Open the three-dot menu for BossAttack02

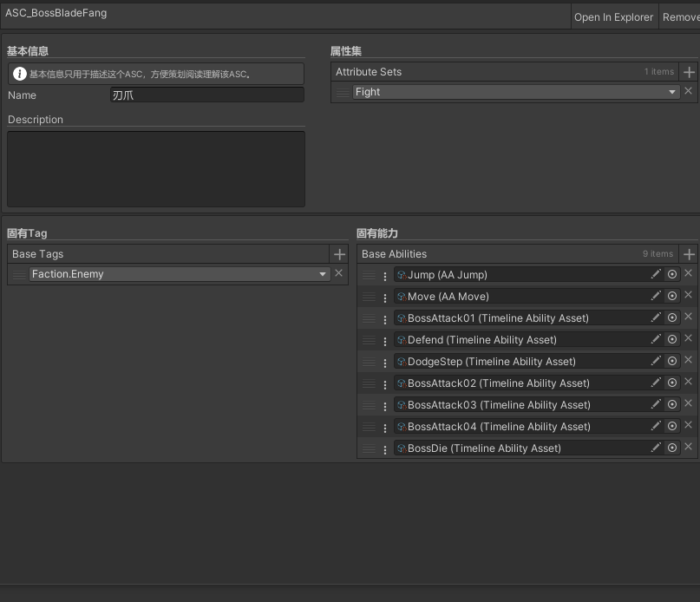[385, 383]
